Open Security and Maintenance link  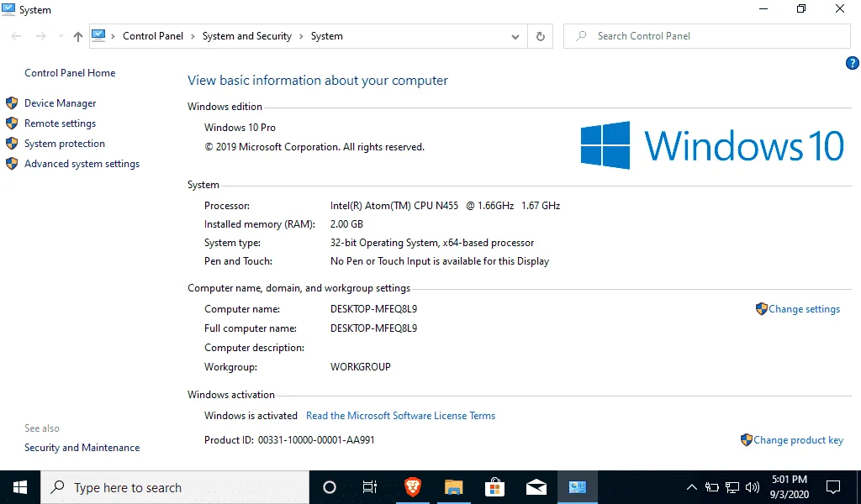(82, 448)
